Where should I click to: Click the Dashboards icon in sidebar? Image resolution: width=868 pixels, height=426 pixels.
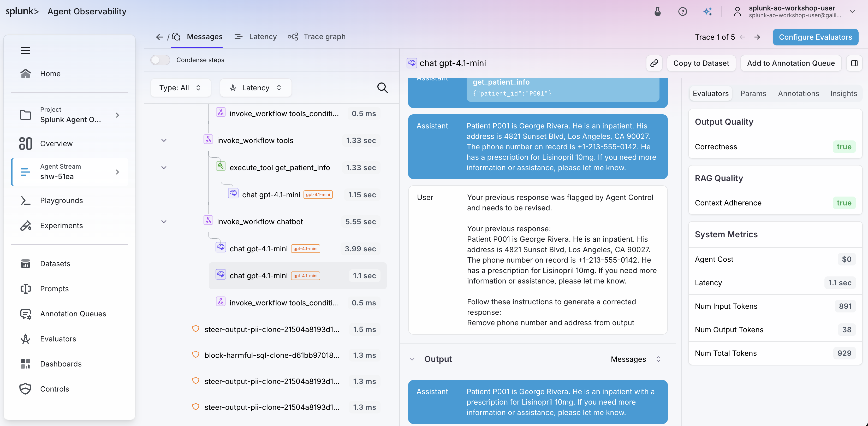26,364
